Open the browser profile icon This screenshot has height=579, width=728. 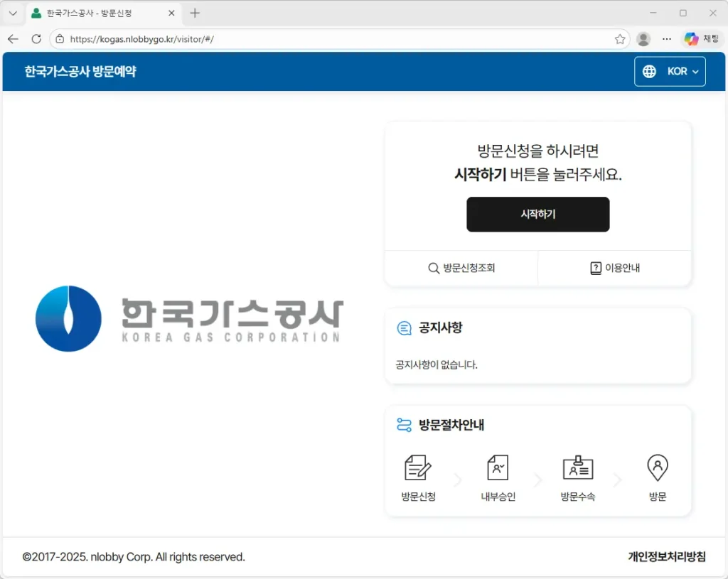[x=643, y=39]
